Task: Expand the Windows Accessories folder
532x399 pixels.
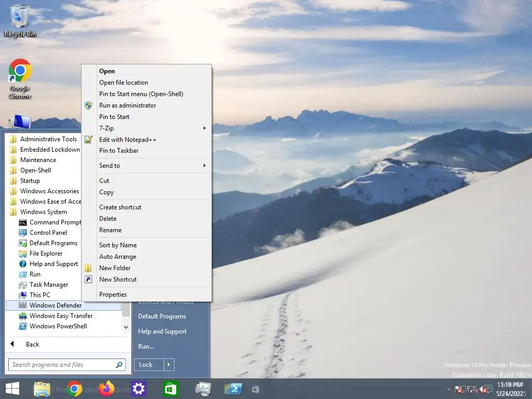Action: click(44, 191)
